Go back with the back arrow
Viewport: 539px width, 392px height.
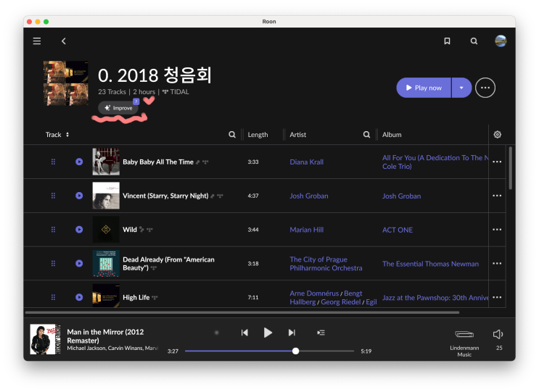tap(64, 41)
